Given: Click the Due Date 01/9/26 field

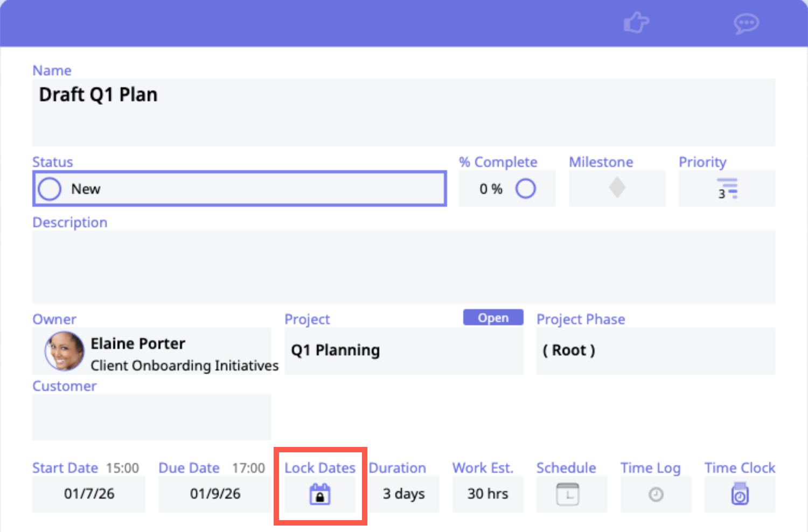Looking at the screenshot, I should [215, 494].
